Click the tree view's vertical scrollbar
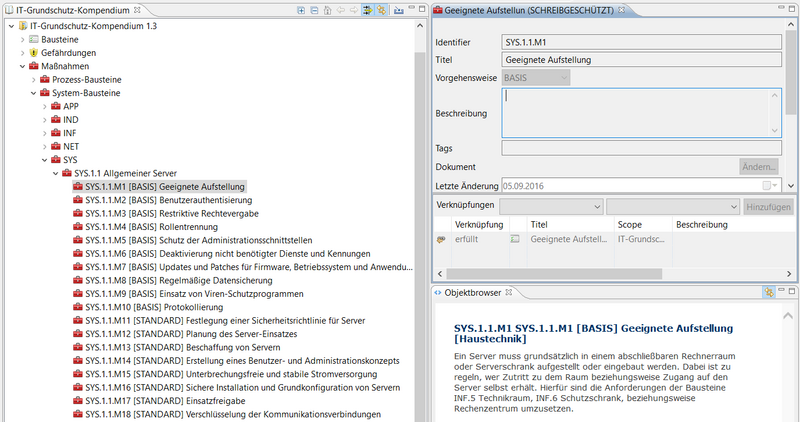Viewport: 800px width, 422px height. point(420,235)
